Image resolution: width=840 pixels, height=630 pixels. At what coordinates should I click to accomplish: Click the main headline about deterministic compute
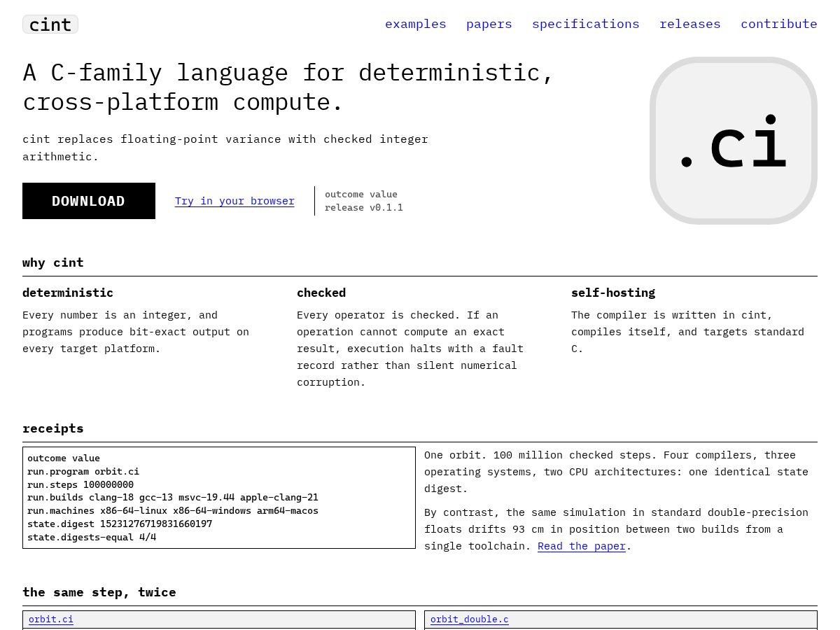288,87
